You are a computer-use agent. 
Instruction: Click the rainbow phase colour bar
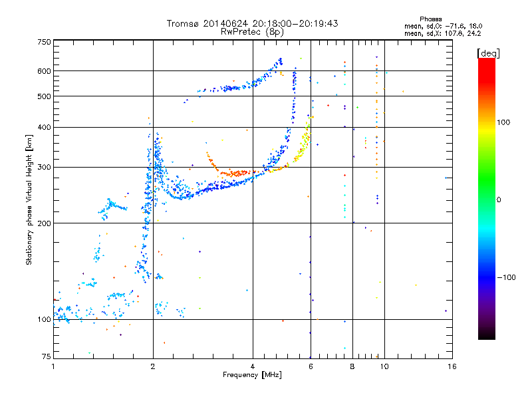coord(487,199)
